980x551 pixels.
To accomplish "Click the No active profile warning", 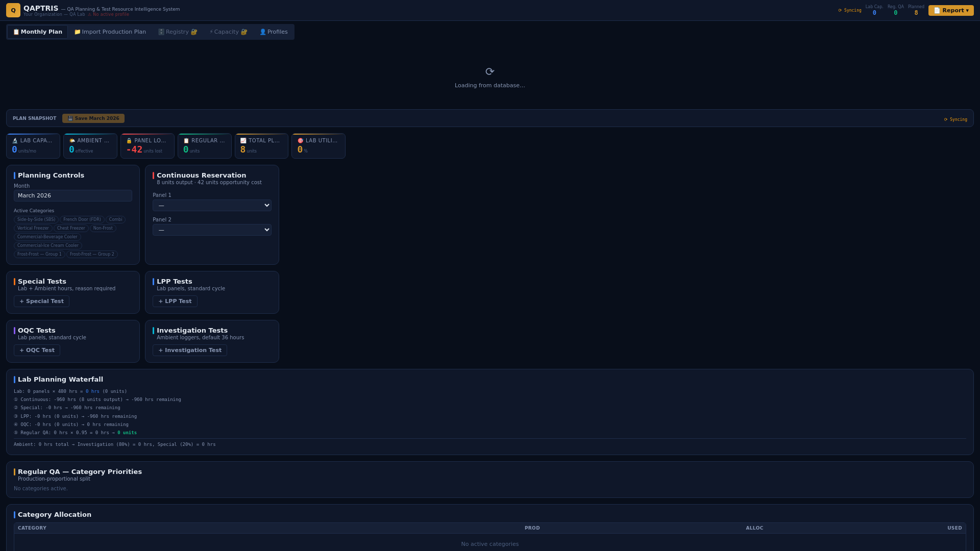I will point(108,15).
